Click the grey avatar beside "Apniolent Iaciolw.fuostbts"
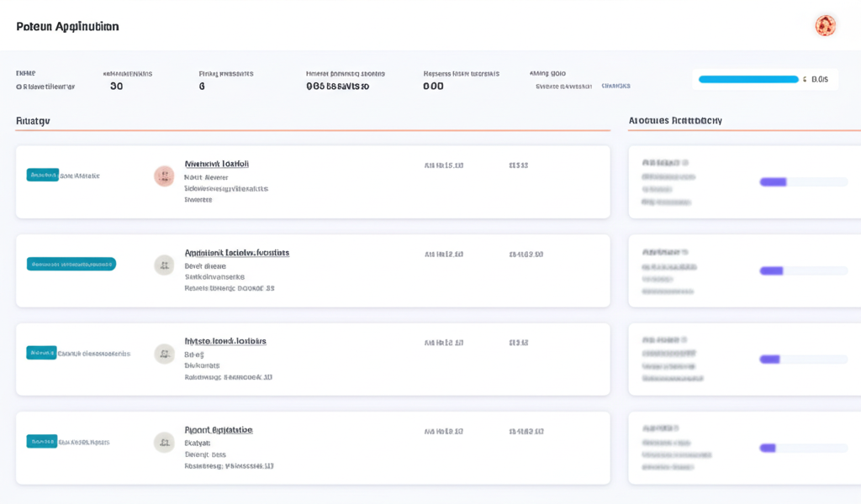The height and width of the screenshot is (504, 861). point(164,265)
